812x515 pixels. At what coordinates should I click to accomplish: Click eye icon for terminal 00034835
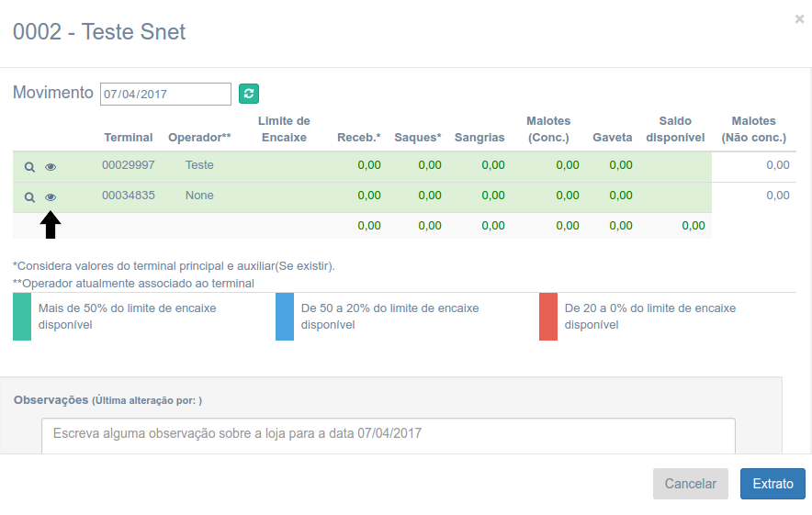tap(51, 196)
